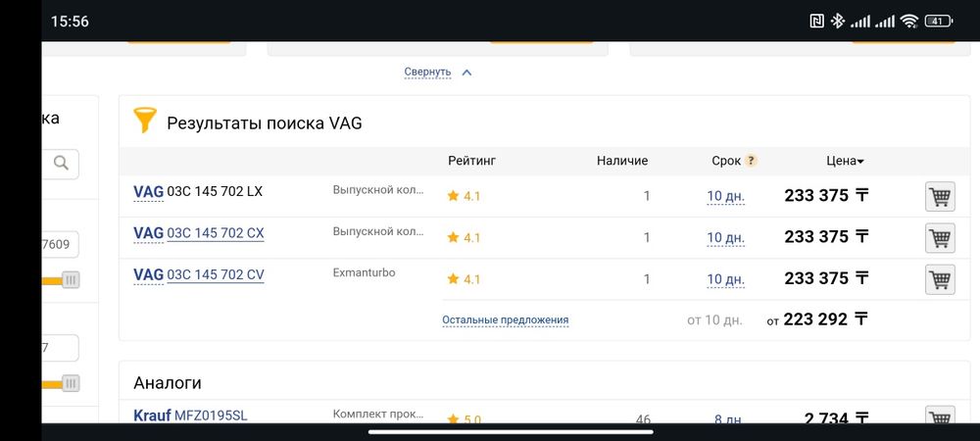Click the search magnifier icon
Screen dimensions: 980x441
click(x=61, y=164)
